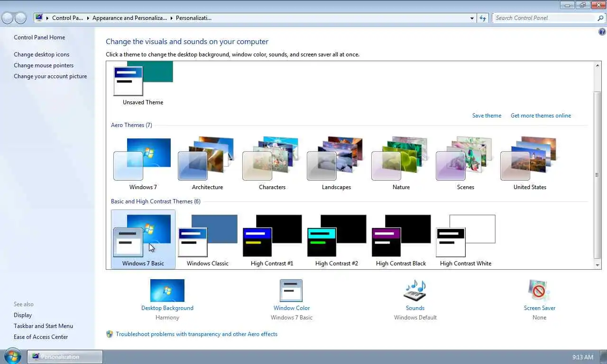Click the Personalization breadcrumb
This screenshot has width=607, height=364.
point(193,18)
